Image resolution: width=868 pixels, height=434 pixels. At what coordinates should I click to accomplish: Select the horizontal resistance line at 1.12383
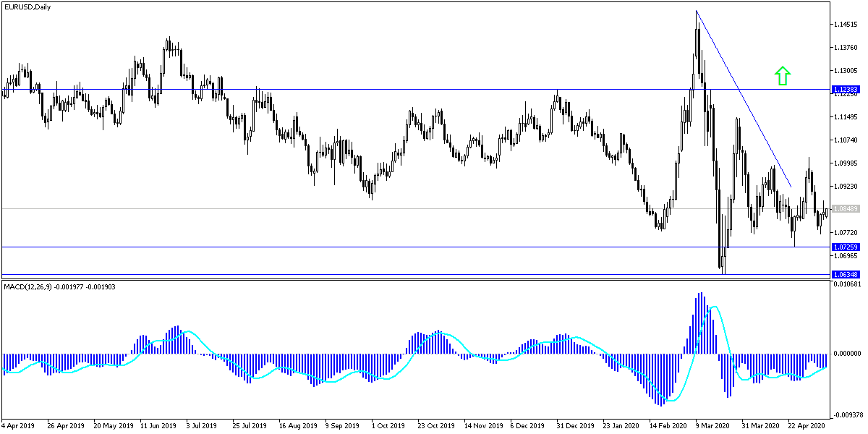coord(434,89)
